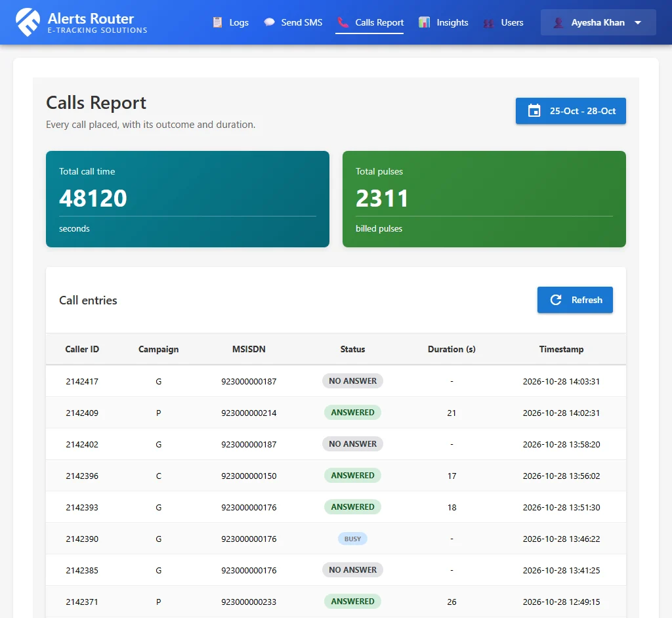Viewport: 672px width, 618px height.
Task: Click duration value 26
Action: pyautogui.click(x=451, y=602)
